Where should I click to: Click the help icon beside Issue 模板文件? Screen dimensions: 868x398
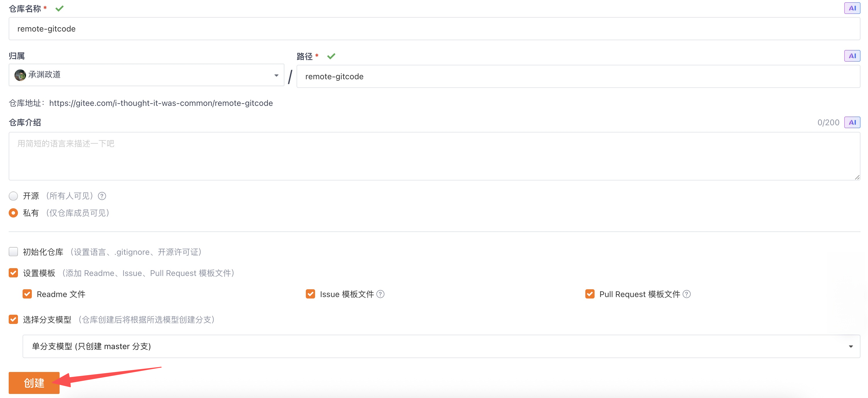[x=380, y=294]
